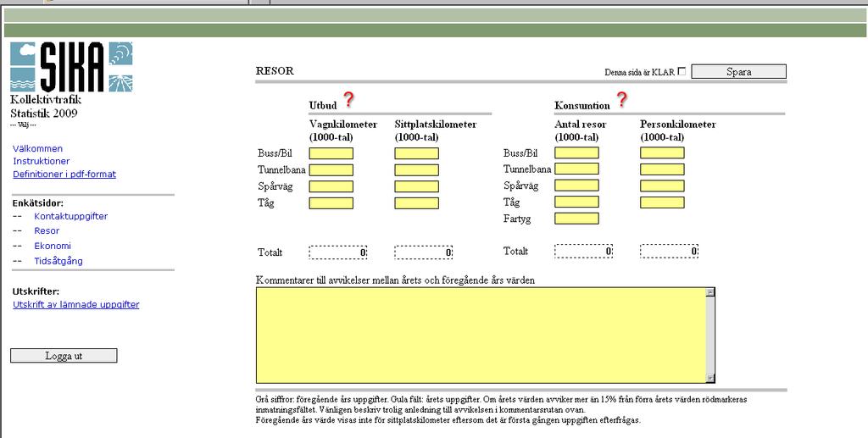Focus Buss/Bil Sittplatskilometer field

point(417,153)
